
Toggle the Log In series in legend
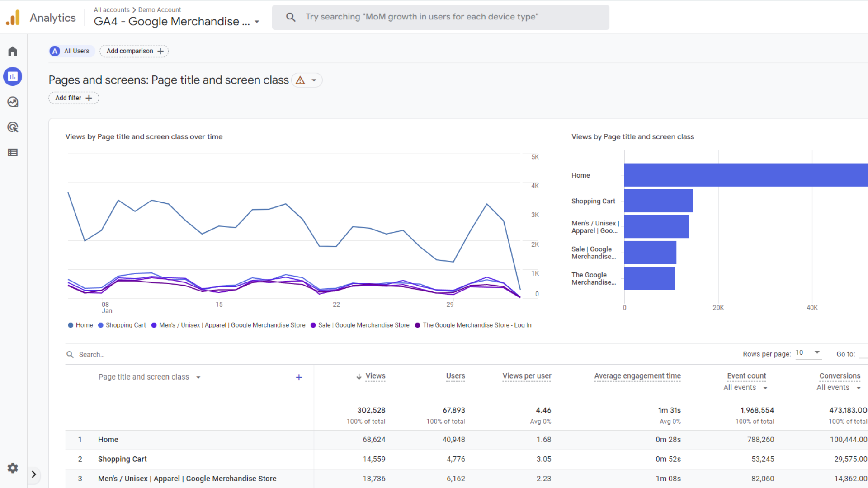pyautogui.click(x=473, y=325)
